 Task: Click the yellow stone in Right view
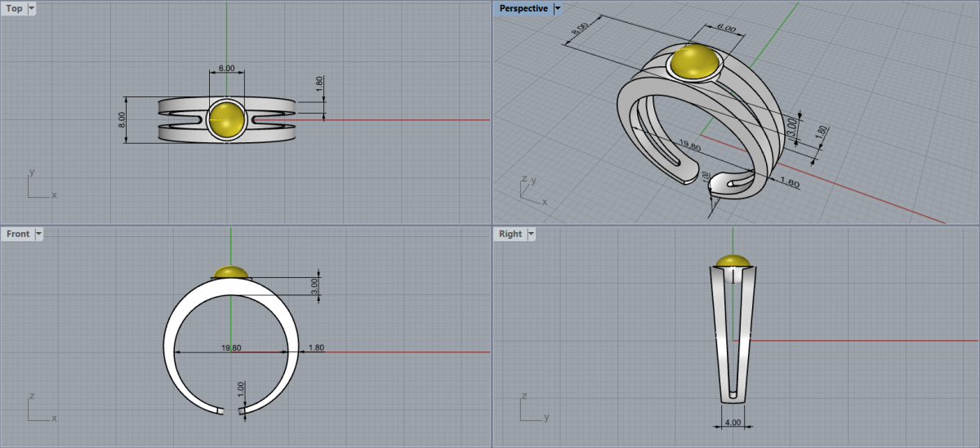pyautogui.click(x=733, y=262)
